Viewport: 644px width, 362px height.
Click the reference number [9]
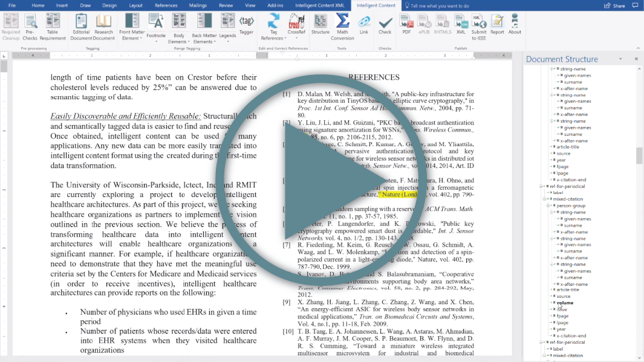click(x=286, y=302)
